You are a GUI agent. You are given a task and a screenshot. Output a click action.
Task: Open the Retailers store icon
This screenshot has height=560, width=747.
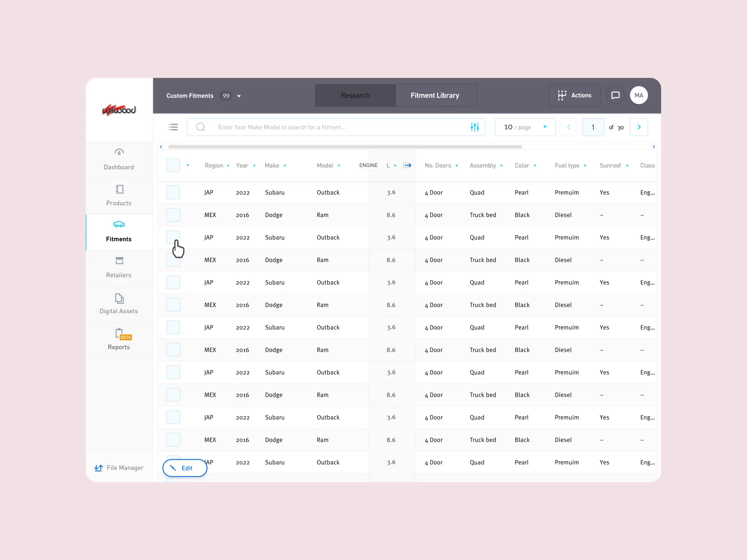(119, 260)
